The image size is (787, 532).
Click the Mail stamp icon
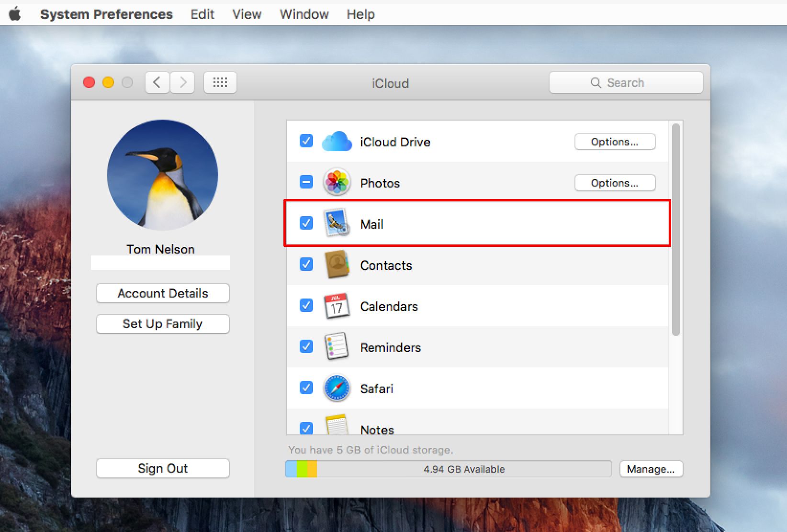(x=337, y=223)
